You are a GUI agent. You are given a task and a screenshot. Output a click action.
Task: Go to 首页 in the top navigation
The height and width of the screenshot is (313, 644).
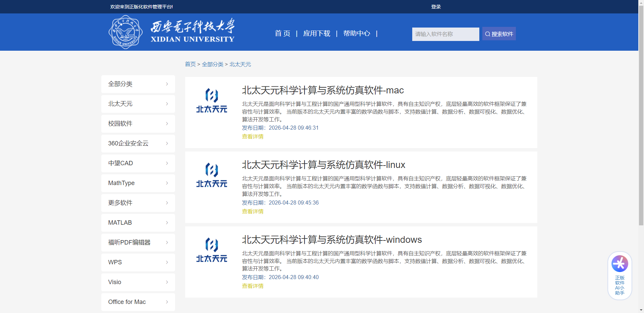(x=282, y=34)
